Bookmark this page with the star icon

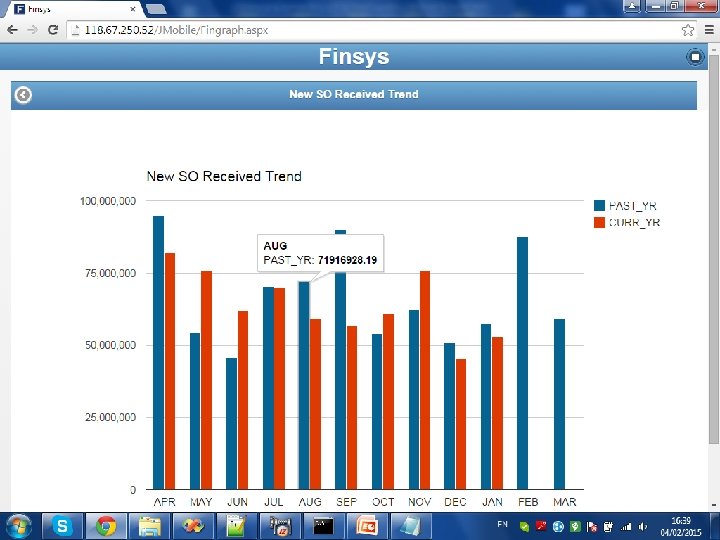[687, 30]
